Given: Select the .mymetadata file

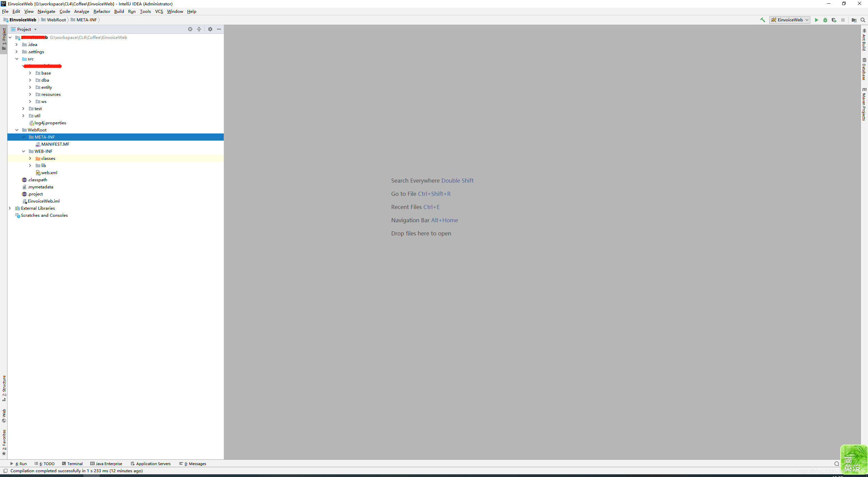Looking at the screenshot, I should point(116,187).
